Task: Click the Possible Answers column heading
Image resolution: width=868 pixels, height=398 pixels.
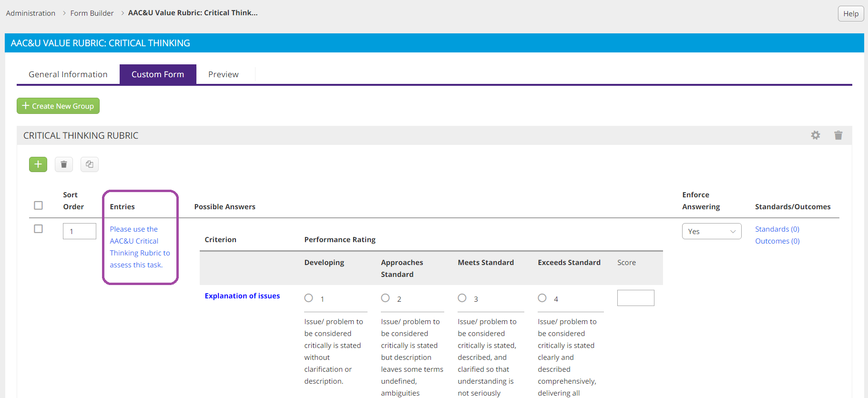Action: [x=225, y=207]
